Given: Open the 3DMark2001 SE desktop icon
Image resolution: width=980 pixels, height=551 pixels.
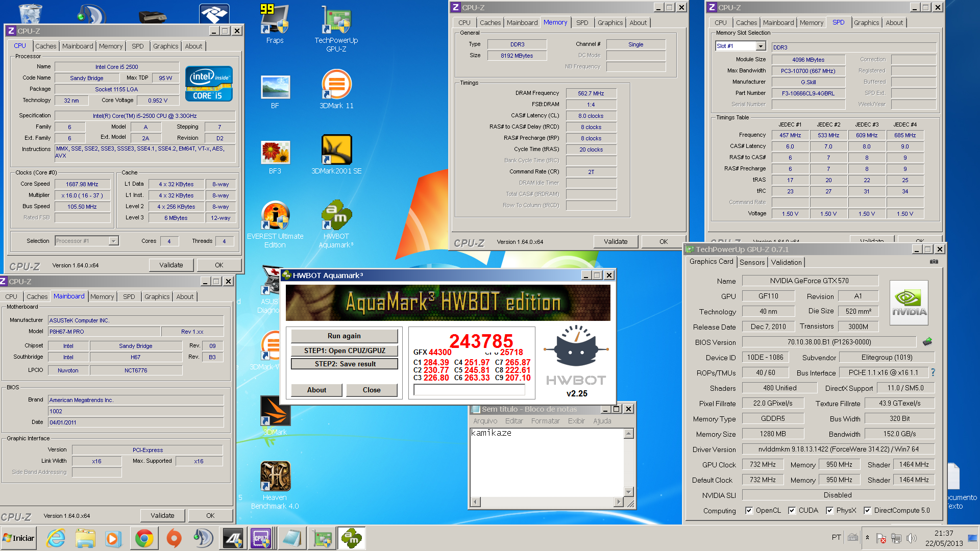Looking at the screenshot, I should 336,154.
